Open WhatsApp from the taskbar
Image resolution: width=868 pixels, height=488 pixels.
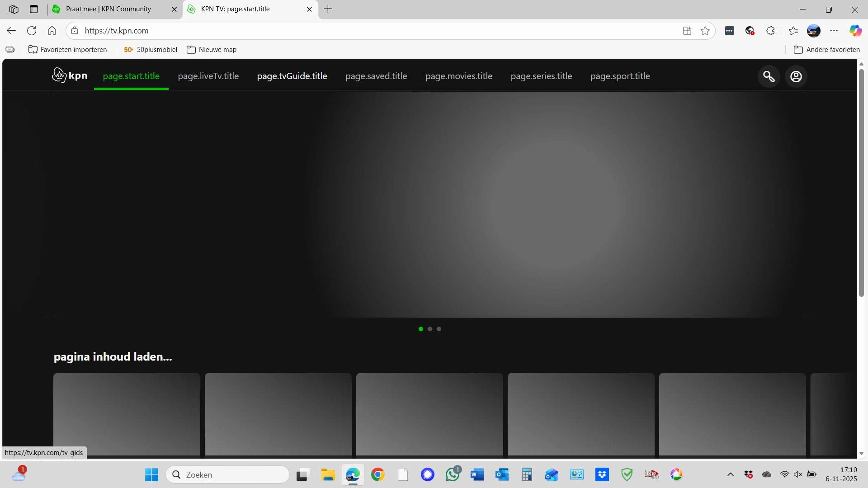(452, 474)
